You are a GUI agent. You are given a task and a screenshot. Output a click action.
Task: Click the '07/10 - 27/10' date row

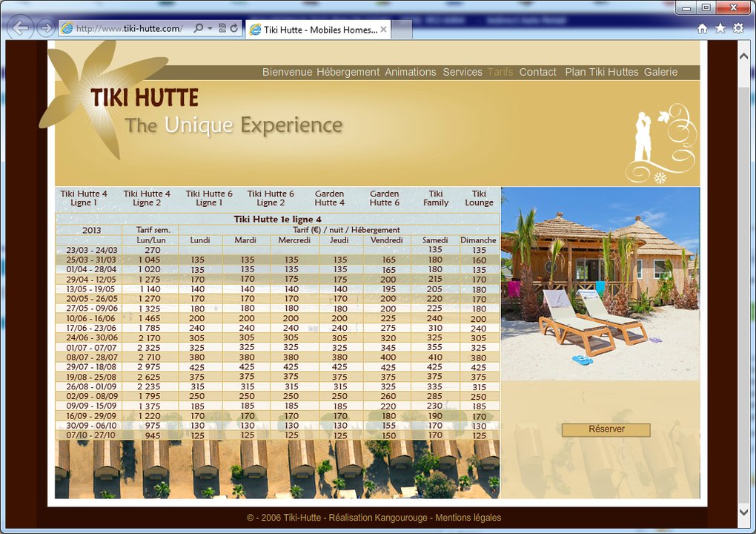[x=277, y=435]
